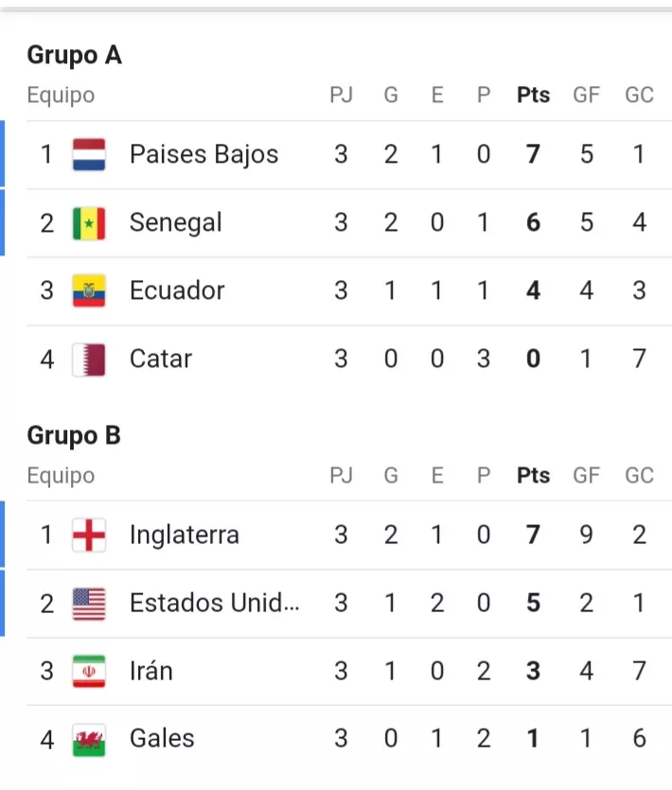672x790 pixels.
Task: Open the Estados Unidos team entry
Action: [214, 604]
